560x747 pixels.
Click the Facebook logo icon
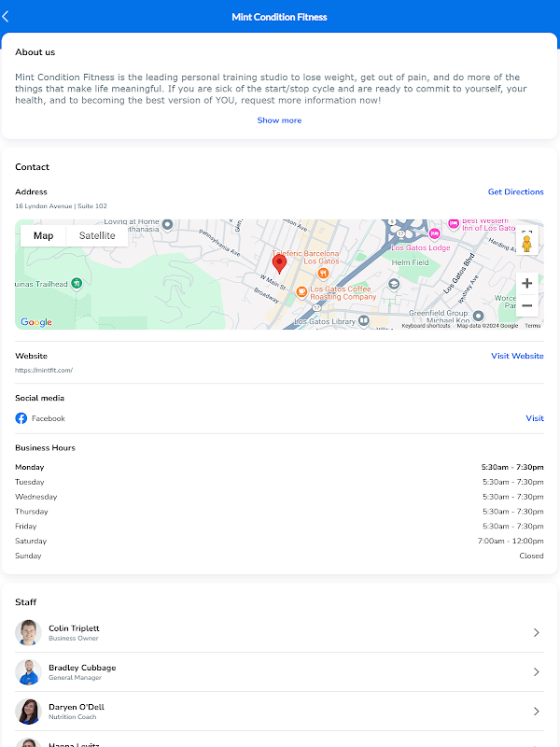21,418
